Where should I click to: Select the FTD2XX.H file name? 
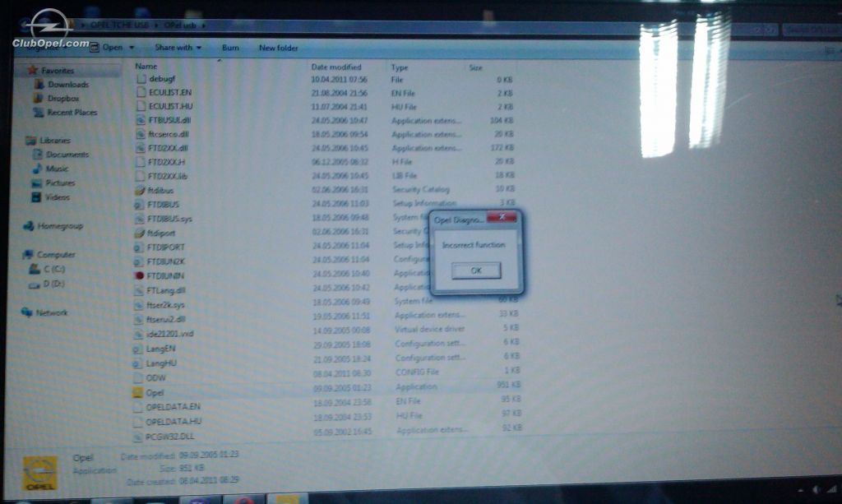tap(166, 162)
